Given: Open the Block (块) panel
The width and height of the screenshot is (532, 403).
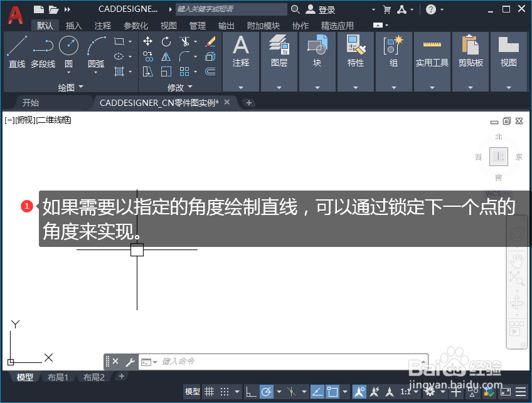Looking at the screenshot, I should 317,61.
